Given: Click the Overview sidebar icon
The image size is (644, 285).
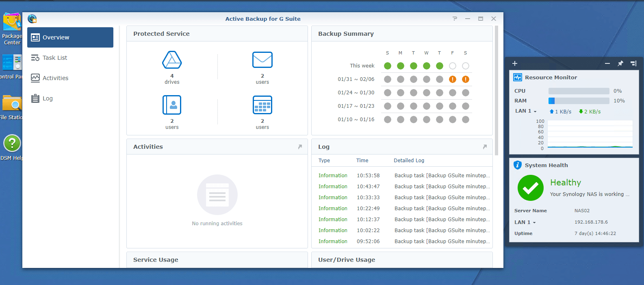Looking at the screenshot, I should click(x=35, y=37).
